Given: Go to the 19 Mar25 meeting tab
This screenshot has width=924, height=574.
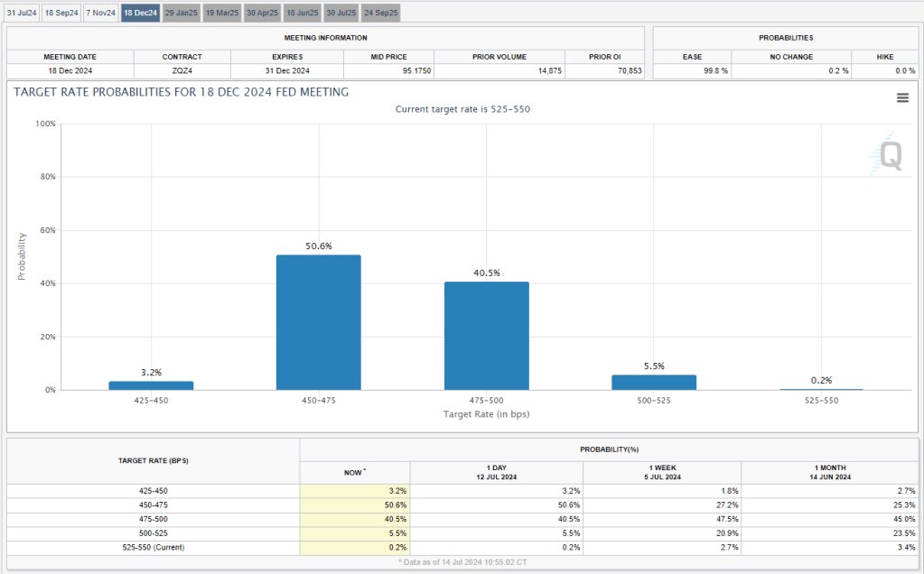Looking at the screenshot, I should (x=221, y=13).
